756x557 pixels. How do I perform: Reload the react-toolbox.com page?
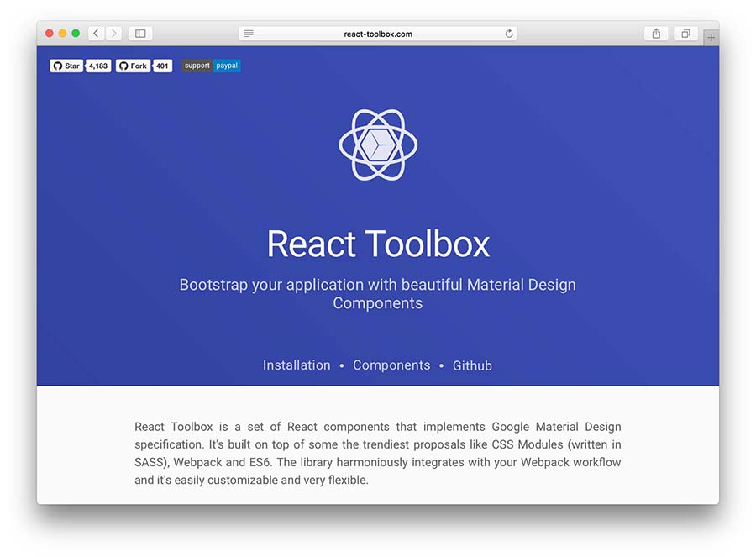click(x=508, y=34)
